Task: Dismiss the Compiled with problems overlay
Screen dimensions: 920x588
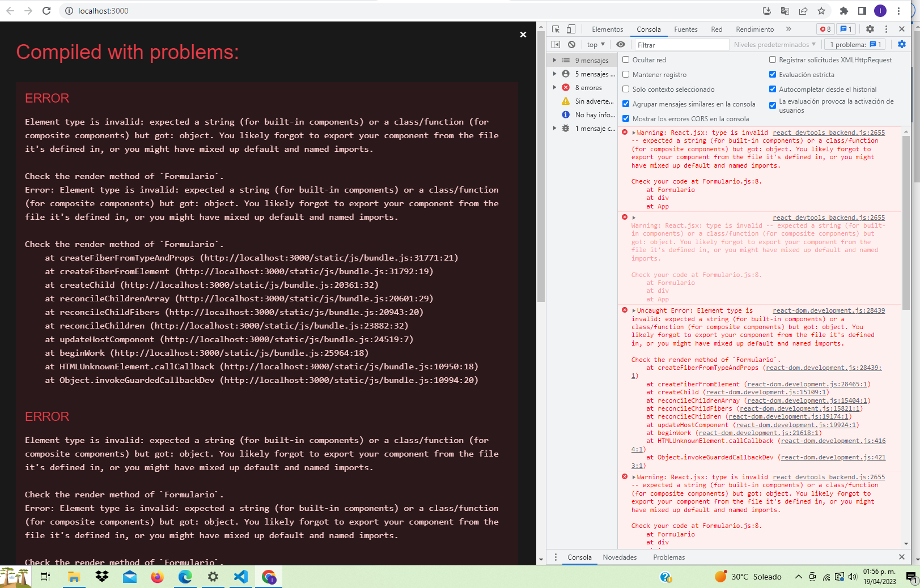Action: [523, 35]
